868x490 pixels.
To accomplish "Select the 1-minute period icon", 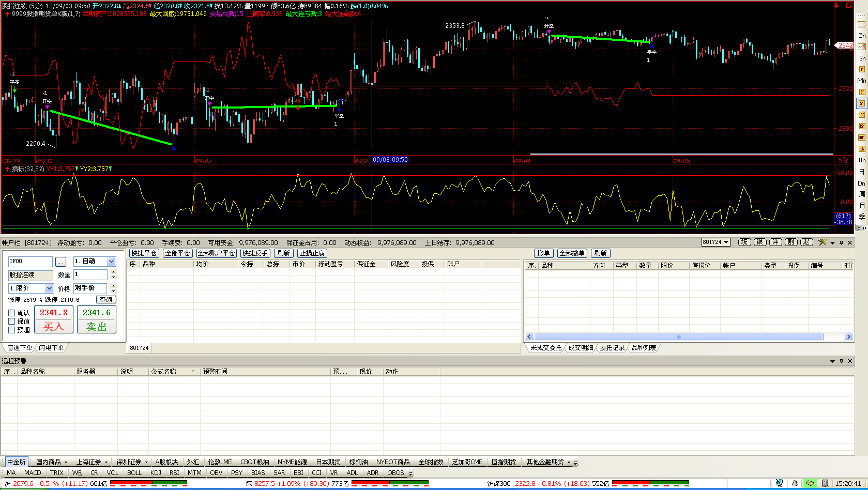I will point(862,69).
